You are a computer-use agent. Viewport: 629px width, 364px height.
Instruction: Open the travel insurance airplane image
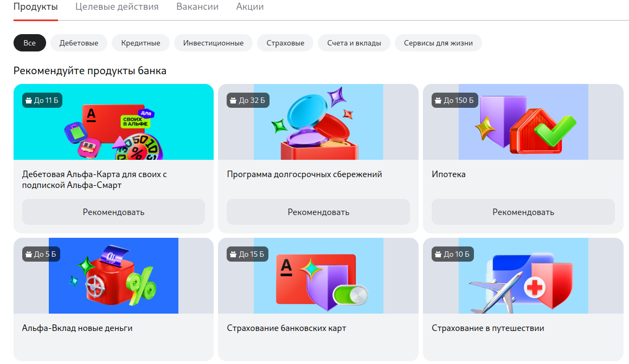point(523,276)
